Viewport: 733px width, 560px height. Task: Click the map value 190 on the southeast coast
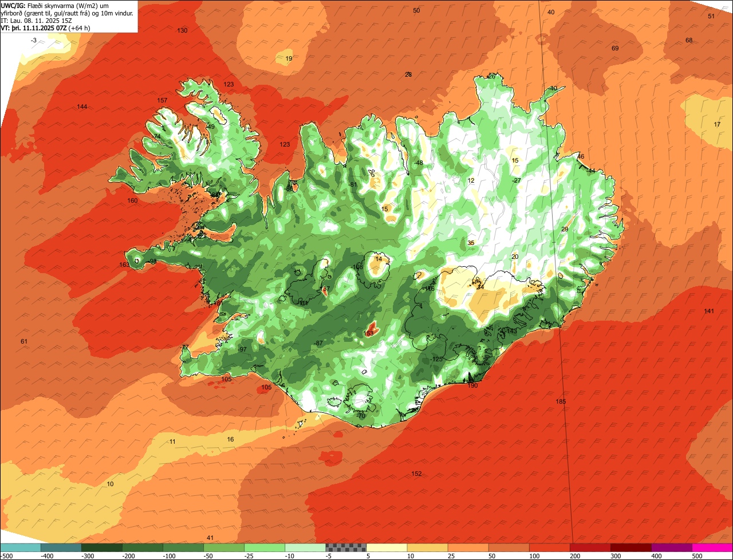point(472,386)
